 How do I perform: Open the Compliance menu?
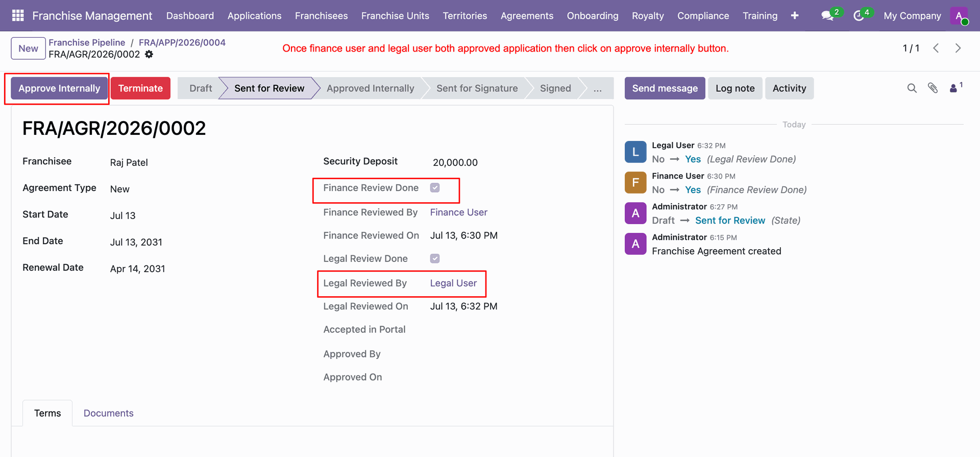(703, 16)
